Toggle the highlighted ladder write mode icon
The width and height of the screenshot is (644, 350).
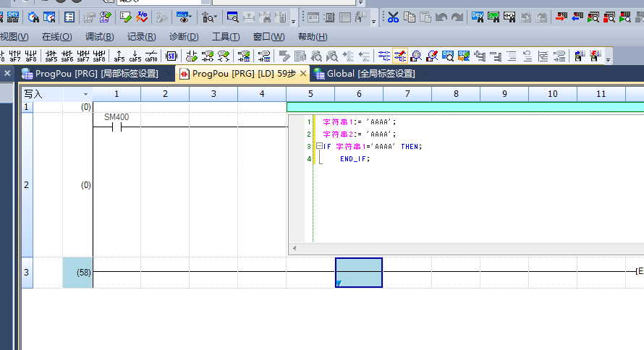(x=399, y=56)
